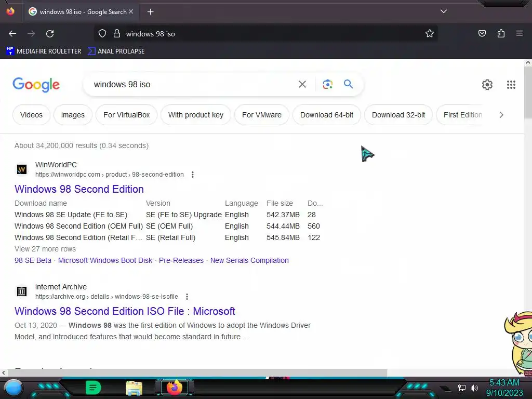Select the For VirtualBox filter chip
The image size is (532, 399).
coord(127,115)
